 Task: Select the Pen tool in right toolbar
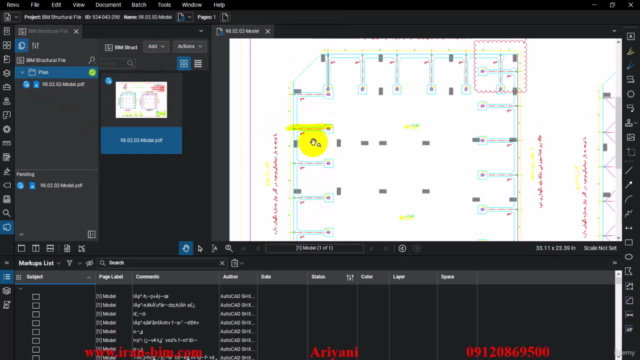tap(631, 65)
